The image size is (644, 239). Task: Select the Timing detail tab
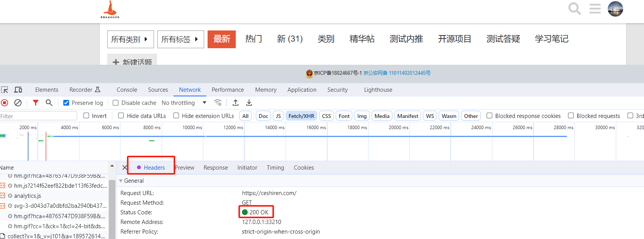pyautogui.click(x=276, y=168)
